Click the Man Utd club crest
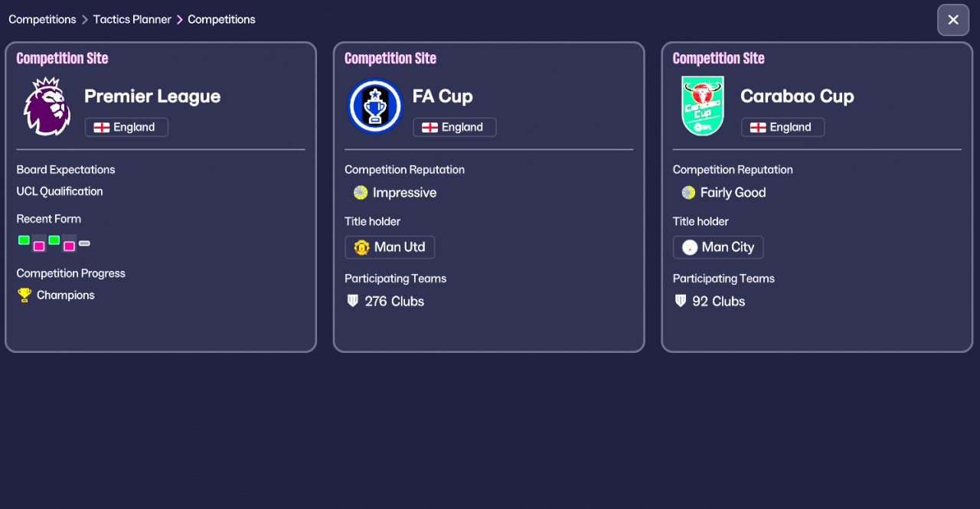Image resolution: width=980 pixels, height=509 pixels. 362,247
